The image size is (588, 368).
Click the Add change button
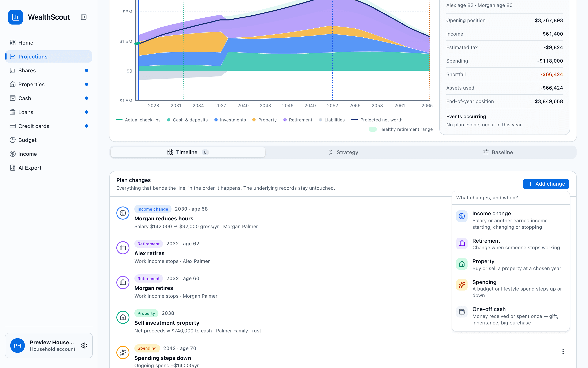click(546, 184)
